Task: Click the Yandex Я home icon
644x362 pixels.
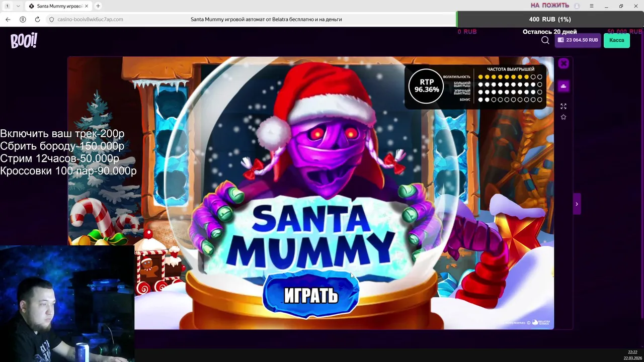Action: (x=23, y=19)
